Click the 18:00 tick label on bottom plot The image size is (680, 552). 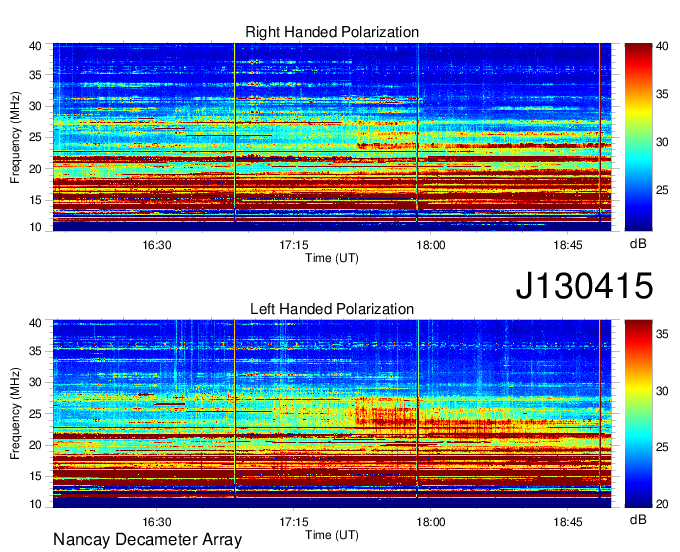pyautogui.click(x=431, y=522)
